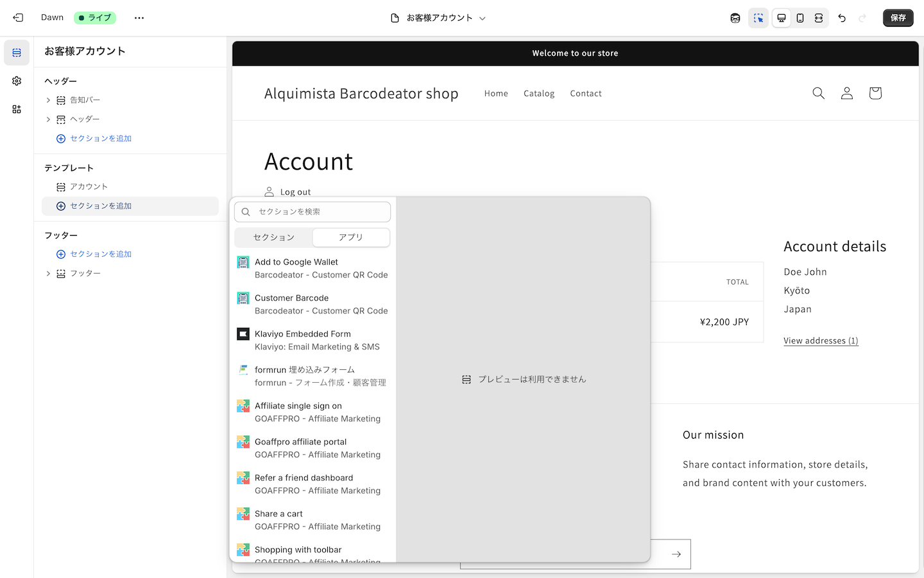Open the theme settings gear icon
924x578 pixels.
pyautogui.click(x=17, y=81)
